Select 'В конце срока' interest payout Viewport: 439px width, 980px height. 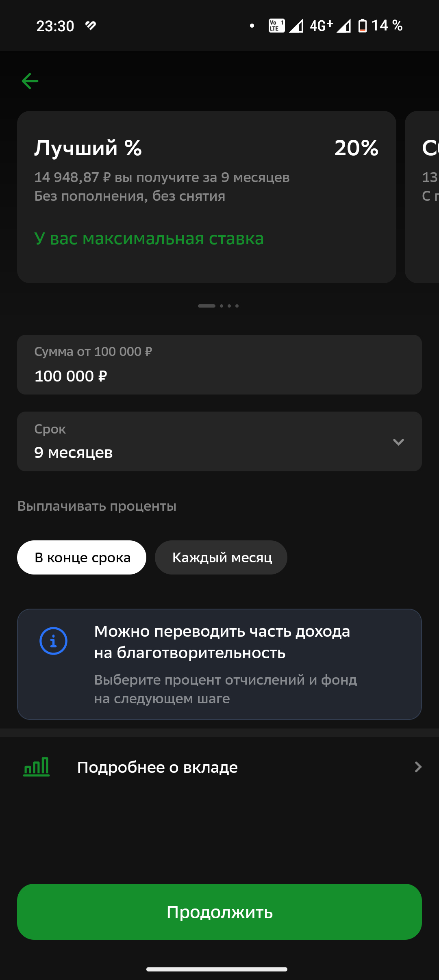[82, 557]
